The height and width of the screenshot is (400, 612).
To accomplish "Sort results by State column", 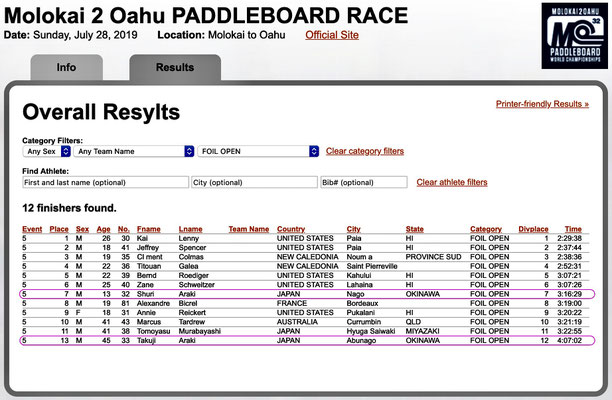I will tap(414, 229).
